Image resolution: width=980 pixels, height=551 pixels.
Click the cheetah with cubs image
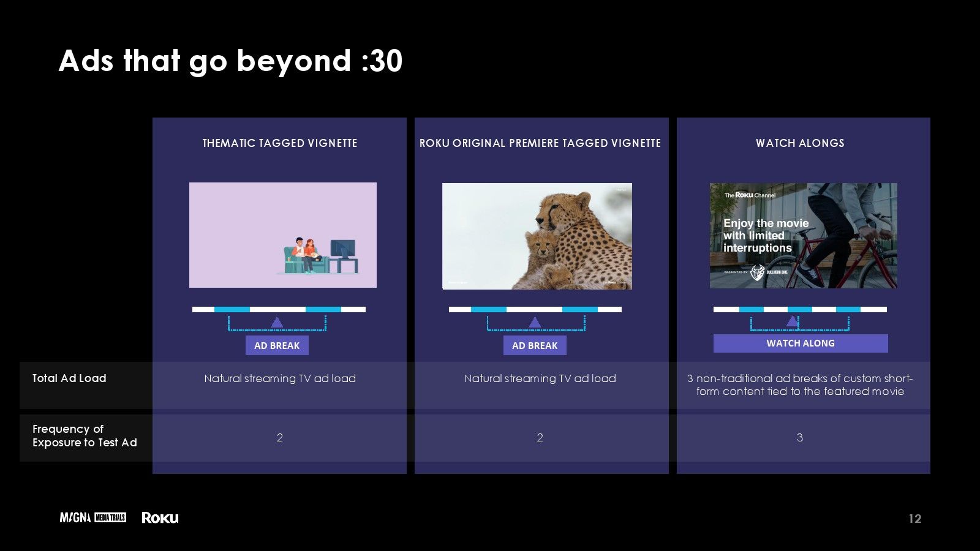(x=537, y=236)
